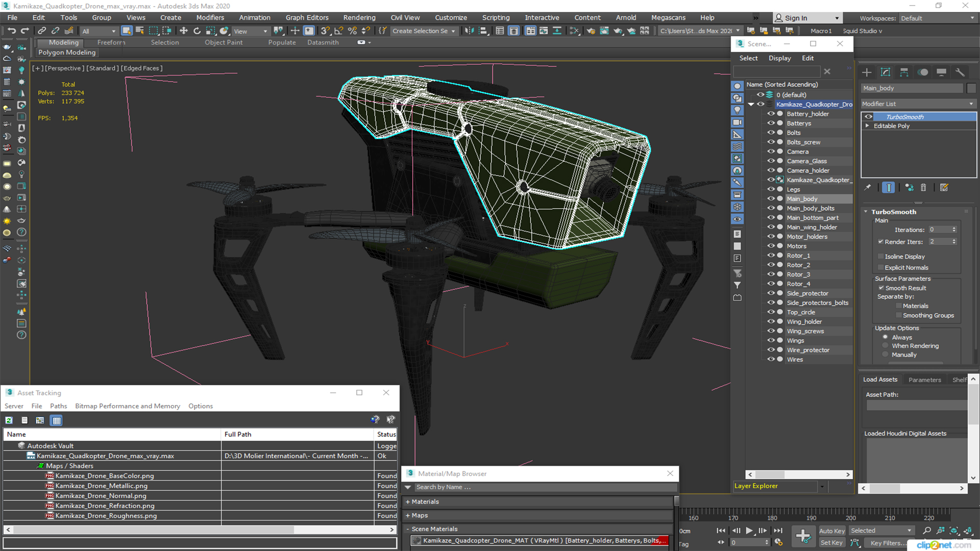Open the Create tab plus icon in Command Panel
Screen dimensions: 980x551
(867, 72)
